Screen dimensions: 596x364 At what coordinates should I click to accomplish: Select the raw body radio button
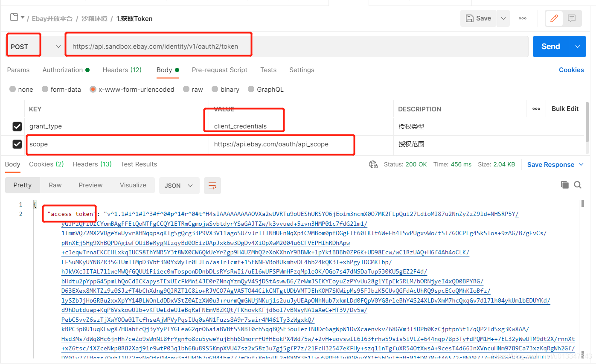click(x=186, y=89)
